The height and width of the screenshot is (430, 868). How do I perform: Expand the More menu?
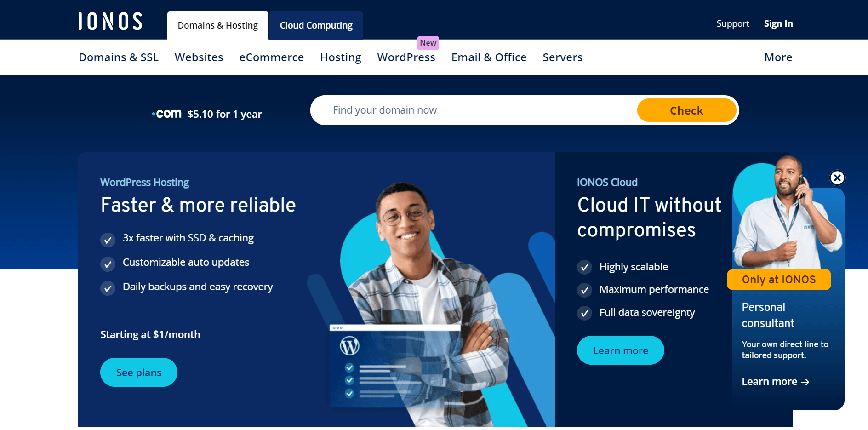tap(778, 57)
